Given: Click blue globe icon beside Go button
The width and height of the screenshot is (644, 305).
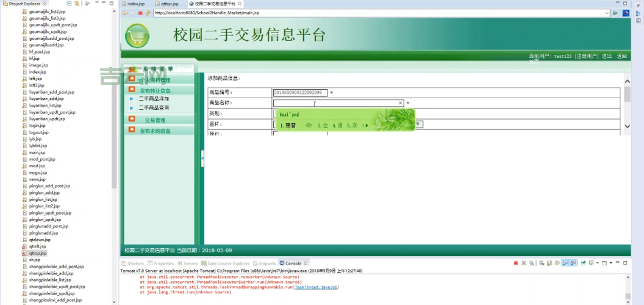Looking at the screenshot, I should (626, 13).
